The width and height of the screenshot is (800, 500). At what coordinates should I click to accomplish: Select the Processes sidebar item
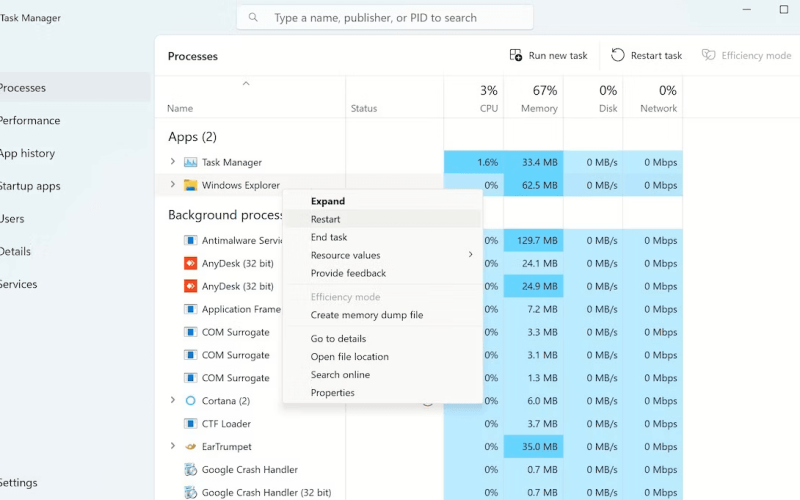74,88
